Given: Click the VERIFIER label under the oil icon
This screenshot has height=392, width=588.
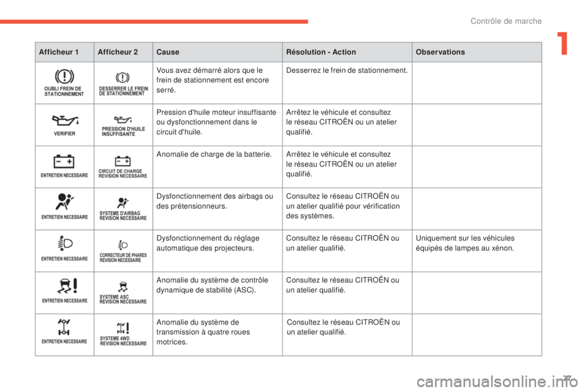Looking at the screenshot, I should [64, 134].
